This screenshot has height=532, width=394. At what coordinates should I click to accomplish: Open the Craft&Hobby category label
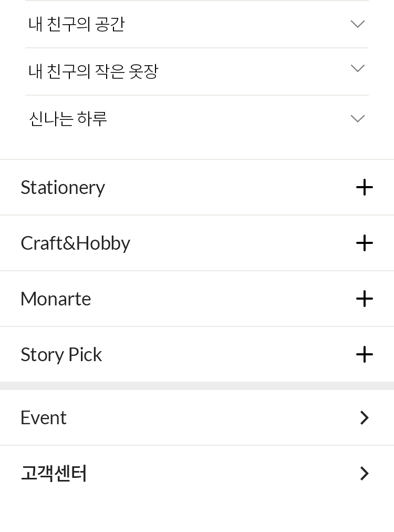click(x=75, y=243)
